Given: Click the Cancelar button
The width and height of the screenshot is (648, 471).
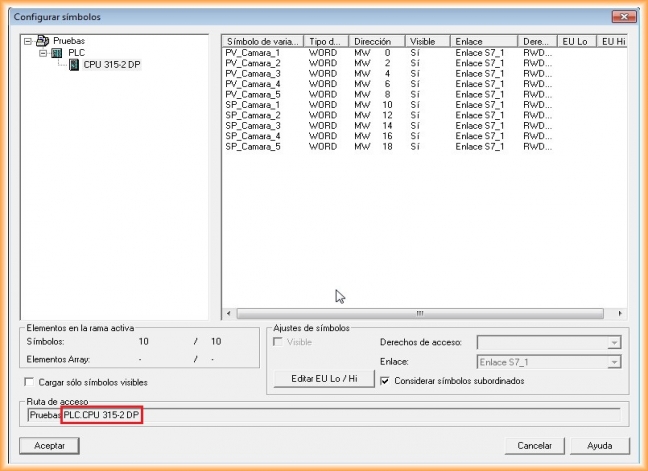Looking at the screenshot, I should pyautogui.click(x=535, y=445).
